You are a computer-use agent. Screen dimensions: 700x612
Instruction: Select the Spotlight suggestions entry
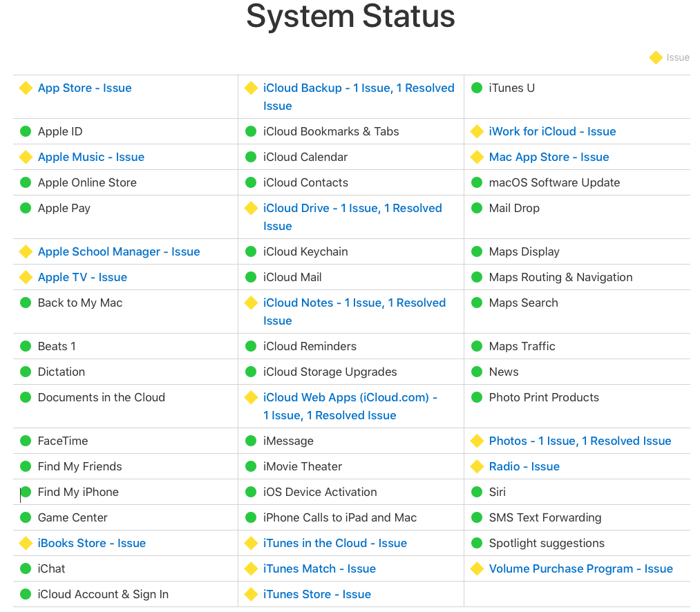pyautogui.click(x=547, y=543)
